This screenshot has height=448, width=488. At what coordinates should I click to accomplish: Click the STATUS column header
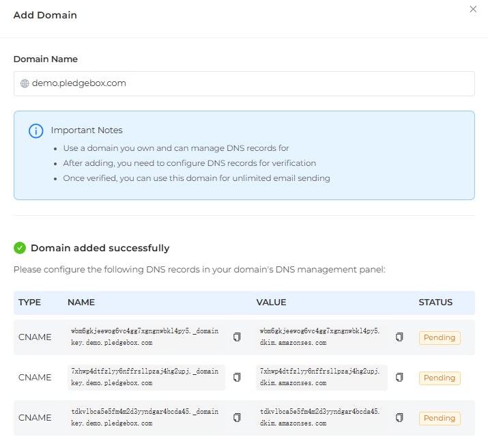point(435,303)
